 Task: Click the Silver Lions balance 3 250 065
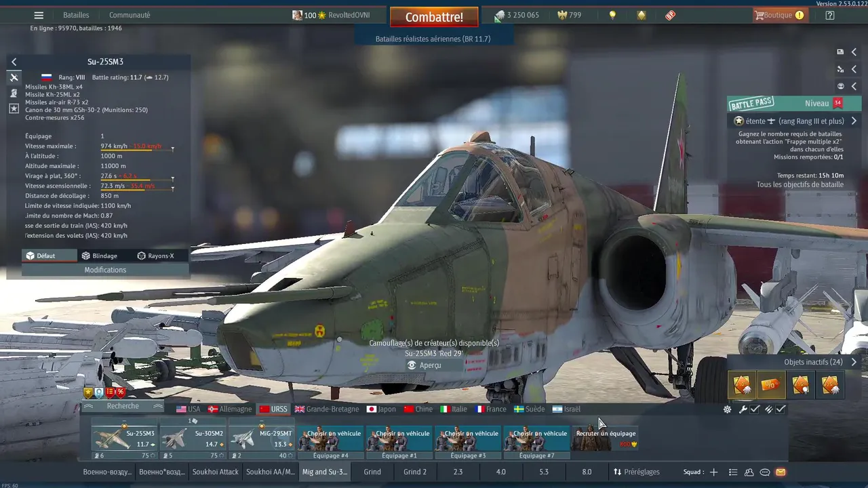pos(517,15)
